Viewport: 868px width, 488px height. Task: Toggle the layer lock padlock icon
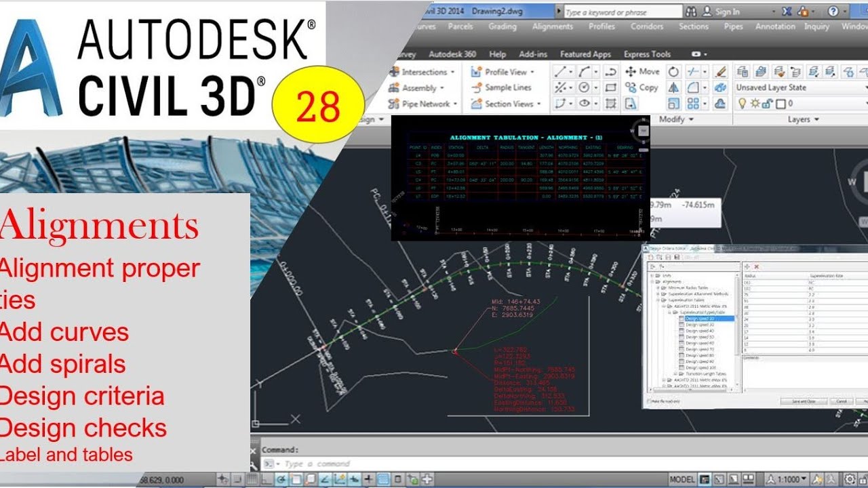(767, 104)
